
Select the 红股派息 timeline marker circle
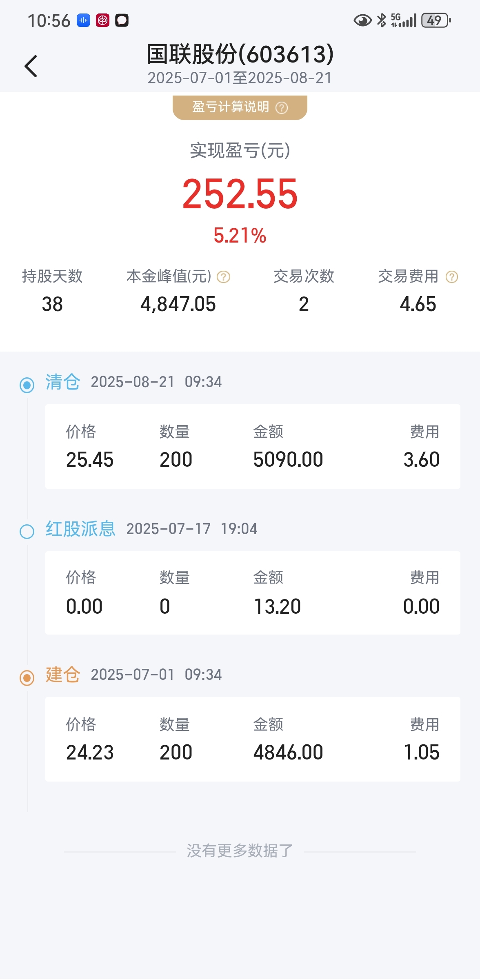click(x=27, y=531)
